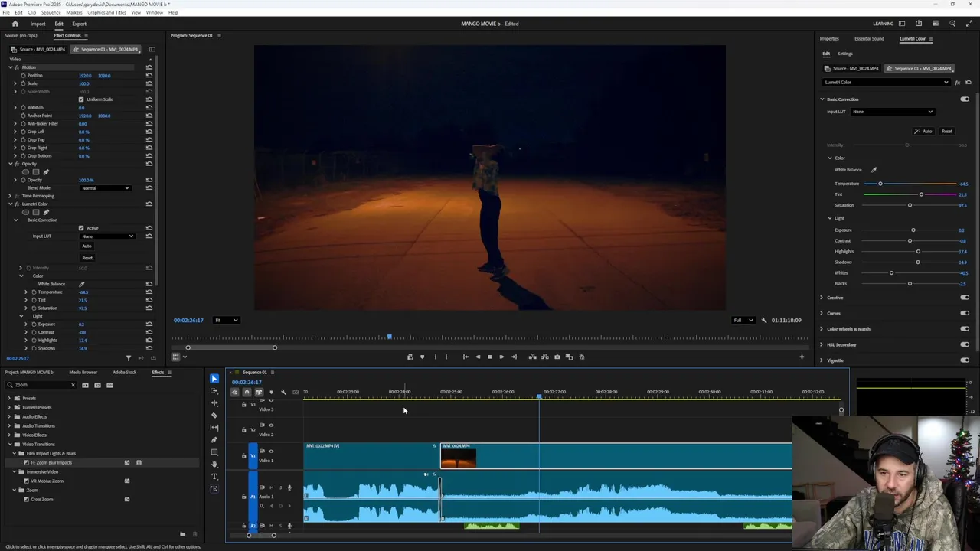Image resolution: width=980 pixels, height=551 pixels.
Task: Click the White Balance eyedropper in Lumetri
Action: tap(874, 170)
